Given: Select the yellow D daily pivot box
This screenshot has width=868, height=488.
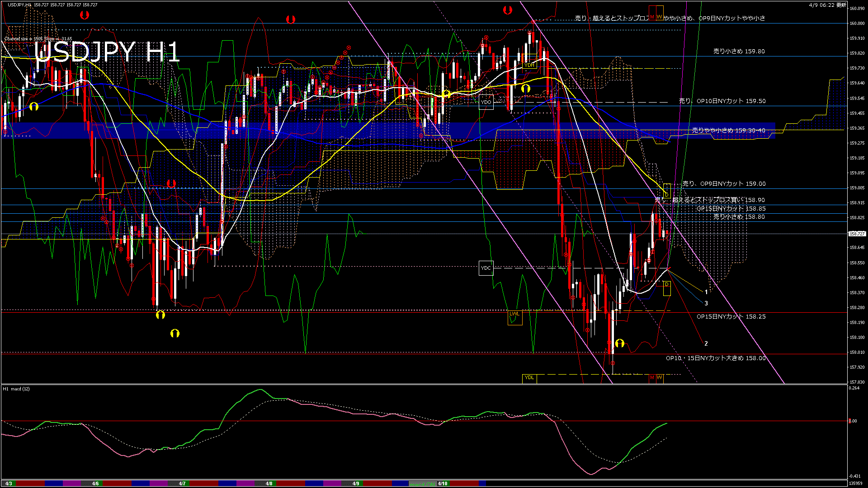Looking at the screenshot, I should 667,288.
